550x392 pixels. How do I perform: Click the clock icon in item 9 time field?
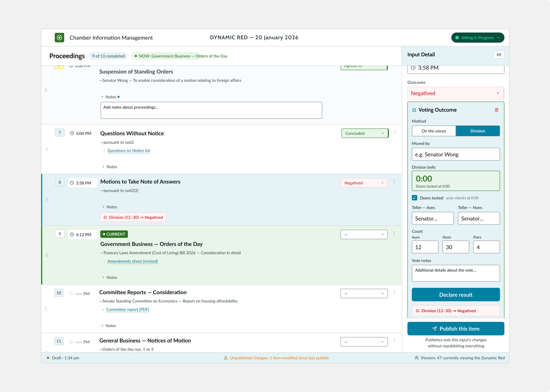72,234
